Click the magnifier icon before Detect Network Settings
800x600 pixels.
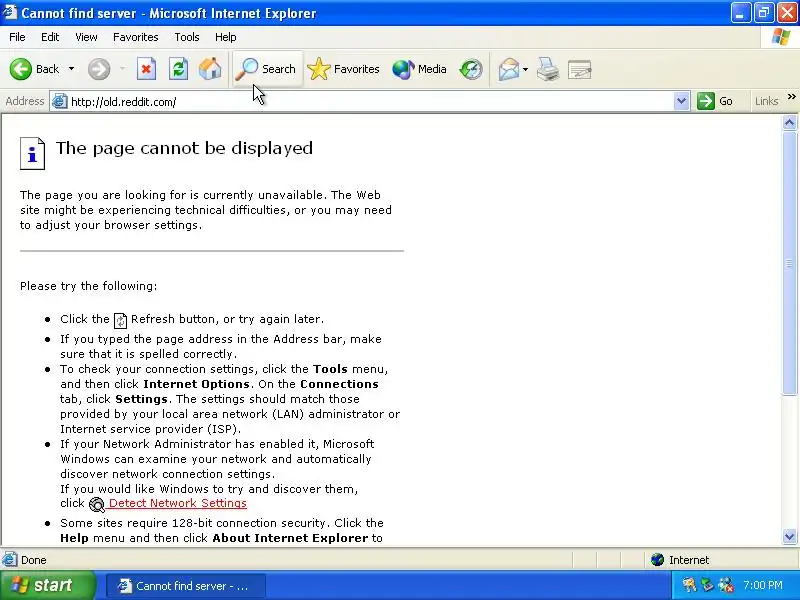point(96,505)
